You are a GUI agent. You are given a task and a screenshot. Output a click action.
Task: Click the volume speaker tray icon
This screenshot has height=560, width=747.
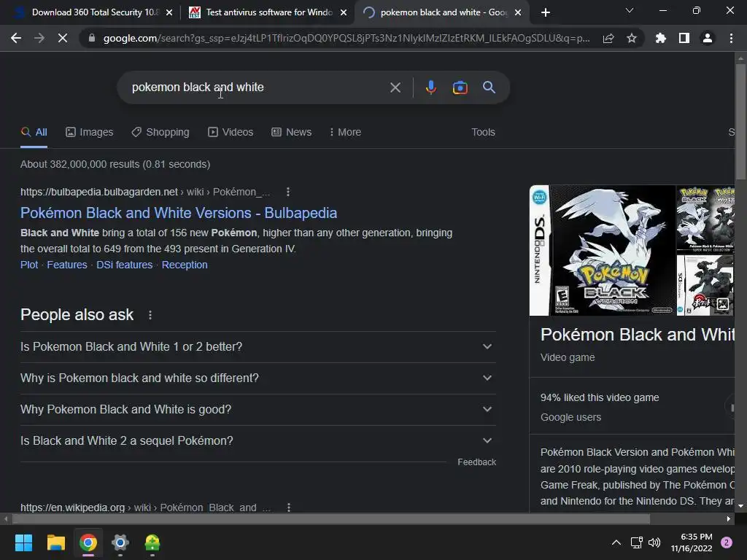tap(654, 542)
